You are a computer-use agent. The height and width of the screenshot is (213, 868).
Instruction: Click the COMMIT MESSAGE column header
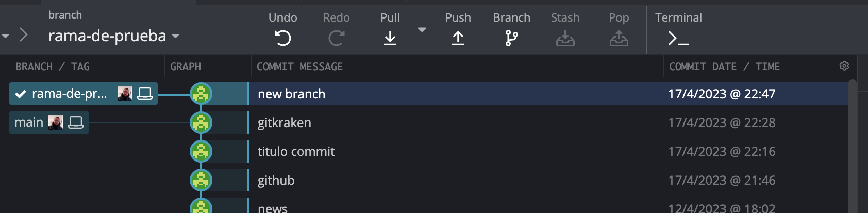click(x=299, y=67)
